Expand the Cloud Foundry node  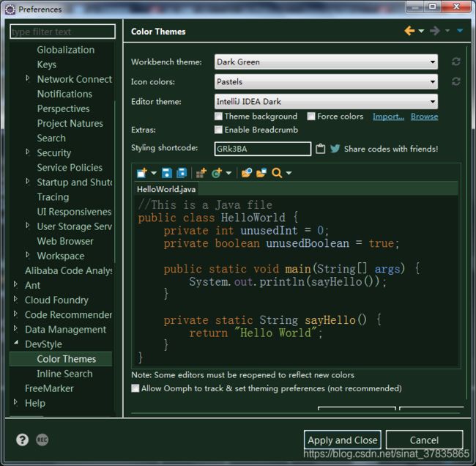tap(15, 299)
